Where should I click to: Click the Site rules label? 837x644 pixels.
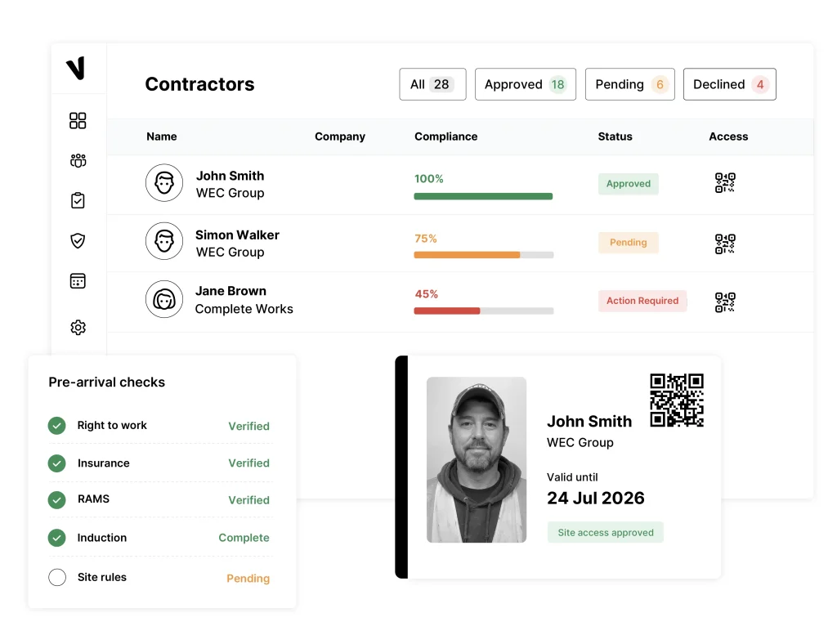102,577
